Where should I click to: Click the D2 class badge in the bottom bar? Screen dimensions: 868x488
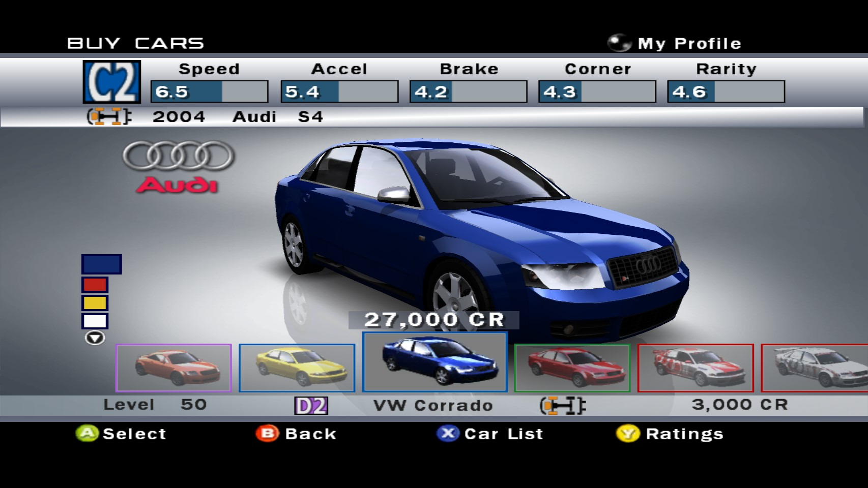[311, 406]
